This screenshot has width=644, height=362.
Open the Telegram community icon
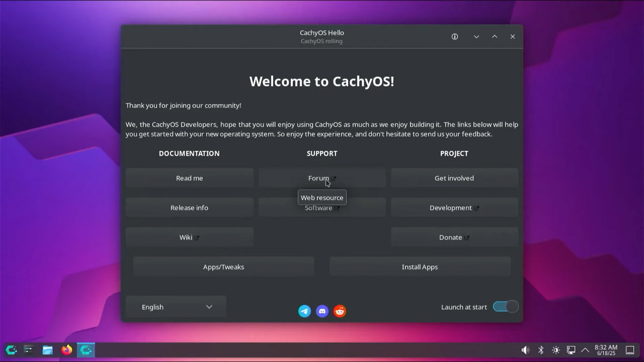[x=304, y=311]
